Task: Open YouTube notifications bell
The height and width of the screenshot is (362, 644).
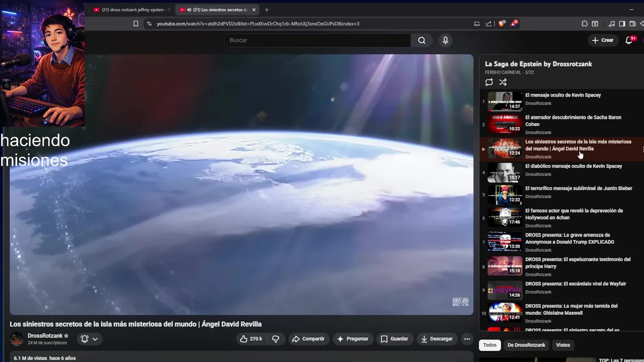Action: [629, 40]
